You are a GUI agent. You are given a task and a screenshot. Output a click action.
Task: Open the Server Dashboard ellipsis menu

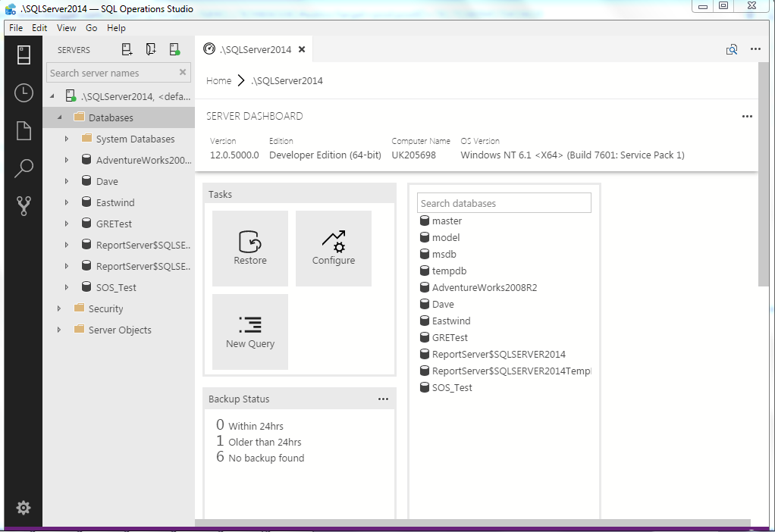pos(747,117)
